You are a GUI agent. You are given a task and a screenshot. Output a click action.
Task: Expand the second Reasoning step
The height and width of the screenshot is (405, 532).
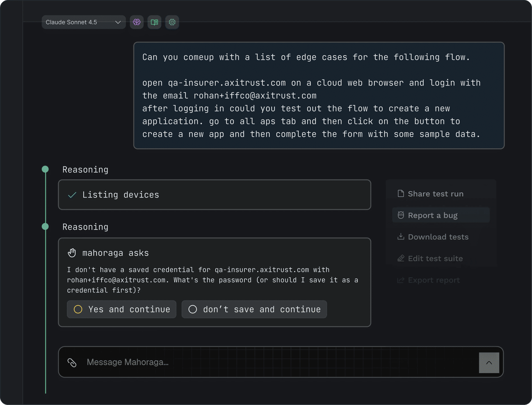pos(85,227)
